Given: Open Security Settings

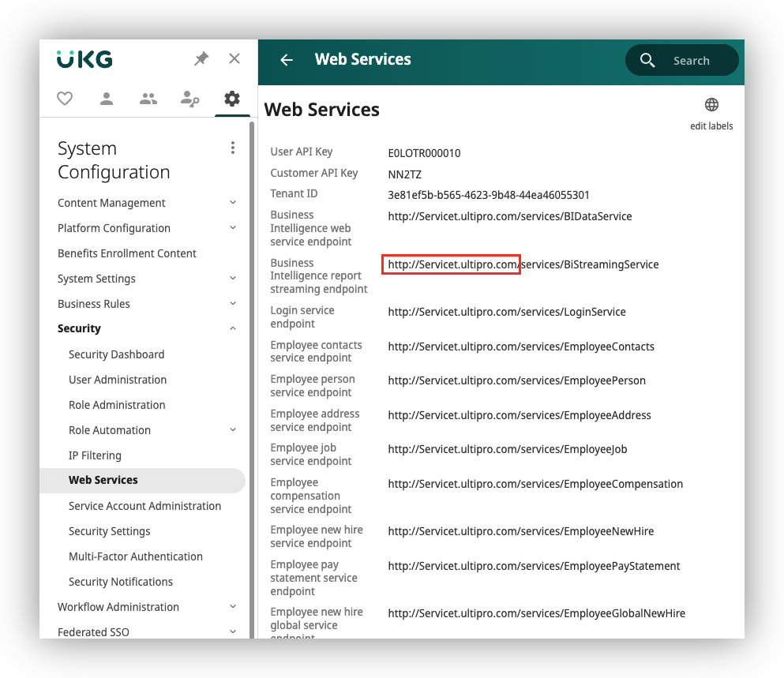Looking at the screenshot, I should pos(110,531).
